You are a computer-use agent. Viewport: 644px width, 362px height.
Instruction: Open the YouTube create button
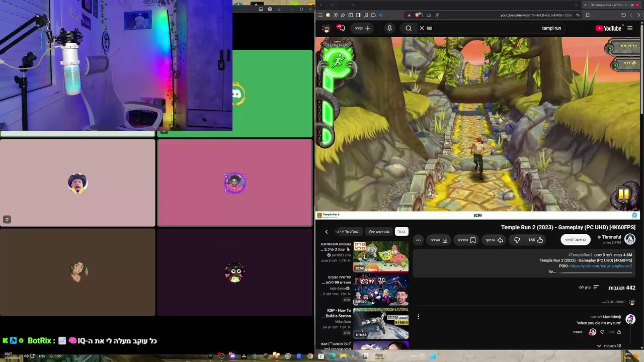363,28
